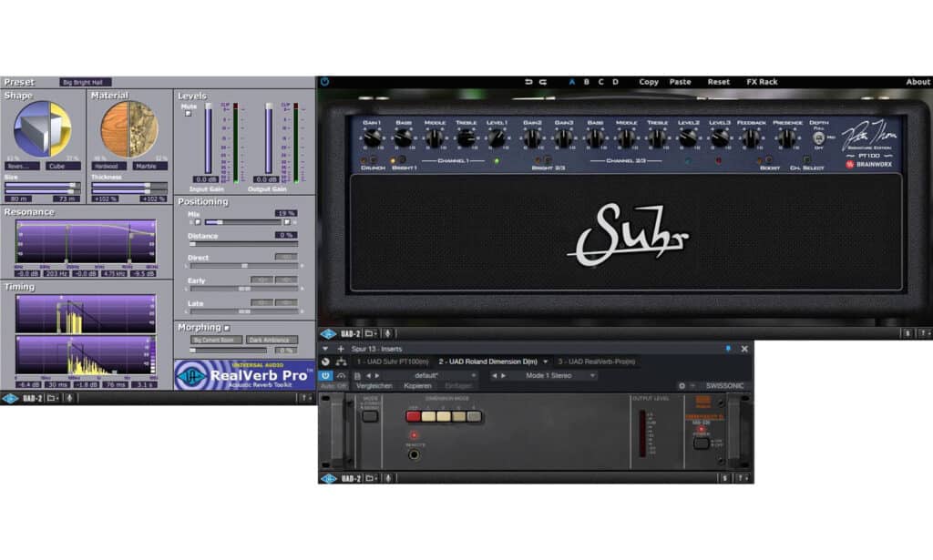The image size is (933, 560).
Task: Click the RealVerb Pro logo banner
Action: pos(244,375)
